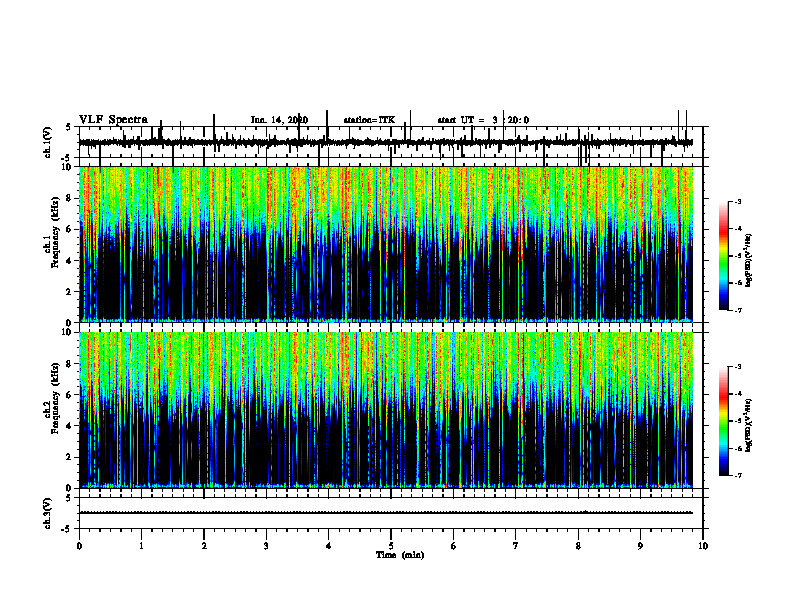This screenshot has width=792, height=612.
Task: Click the time axis tick label "1"
Action: [x=141, y=546]
